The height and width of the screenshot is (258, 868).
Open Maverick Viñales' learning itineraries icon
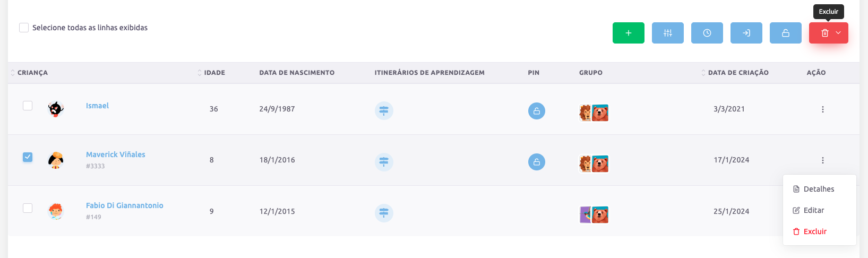pos(384,162)
